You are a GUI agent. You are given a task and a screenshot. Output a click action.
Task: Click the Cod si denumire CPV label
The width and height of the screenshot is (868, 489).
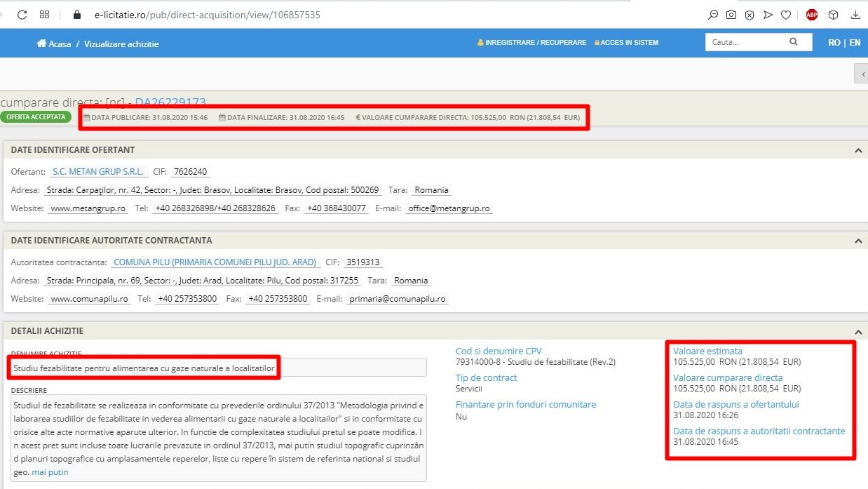coord(499,351)
